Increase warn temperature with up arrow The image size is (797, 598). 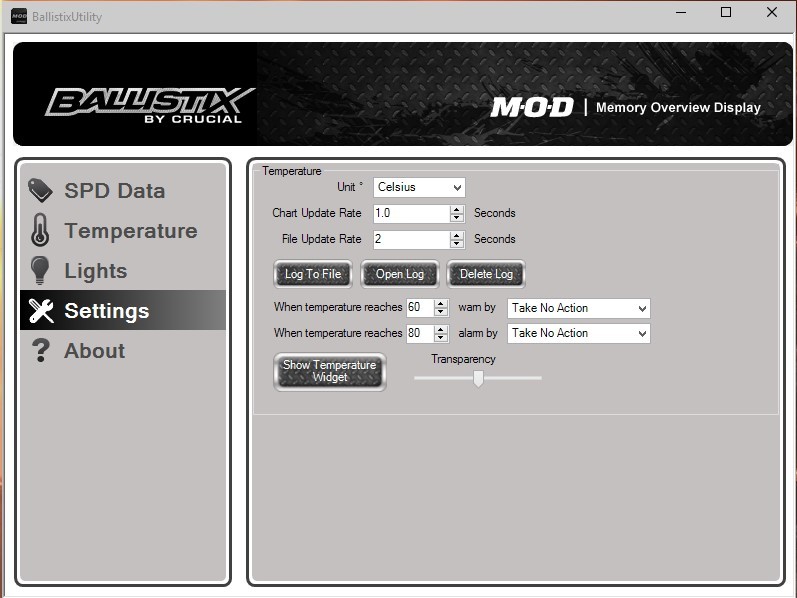[441, 303]
